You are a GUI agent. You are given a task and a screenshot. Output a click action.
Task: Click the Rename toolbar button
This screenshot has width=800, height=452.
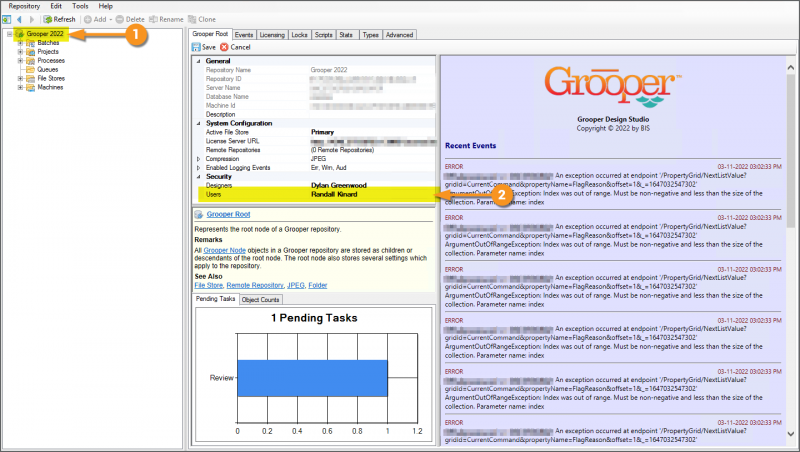click(x=166, y=19)
